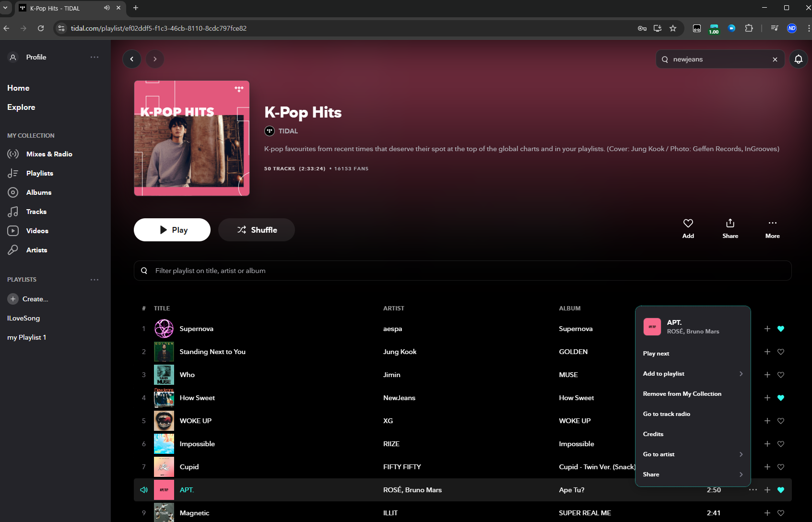Reload the page
The image size is (812, 522).
41,28
